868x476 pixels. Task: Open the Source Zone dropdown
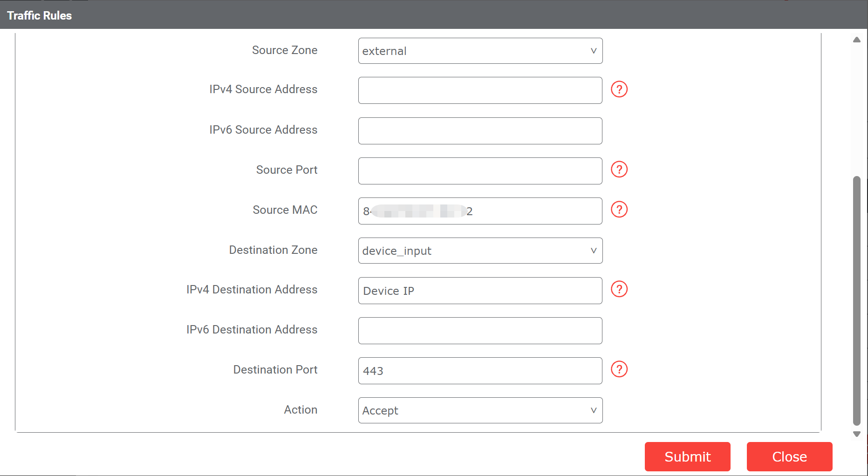480,51
